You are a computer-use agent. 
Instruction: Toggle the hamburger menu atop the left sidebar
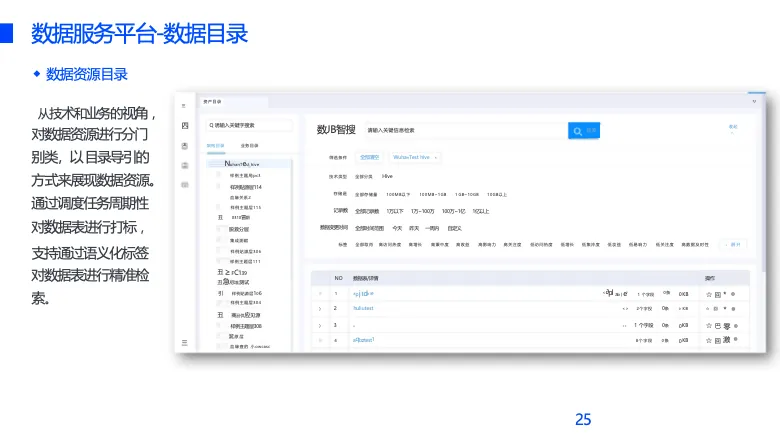(x=184, y=106)
